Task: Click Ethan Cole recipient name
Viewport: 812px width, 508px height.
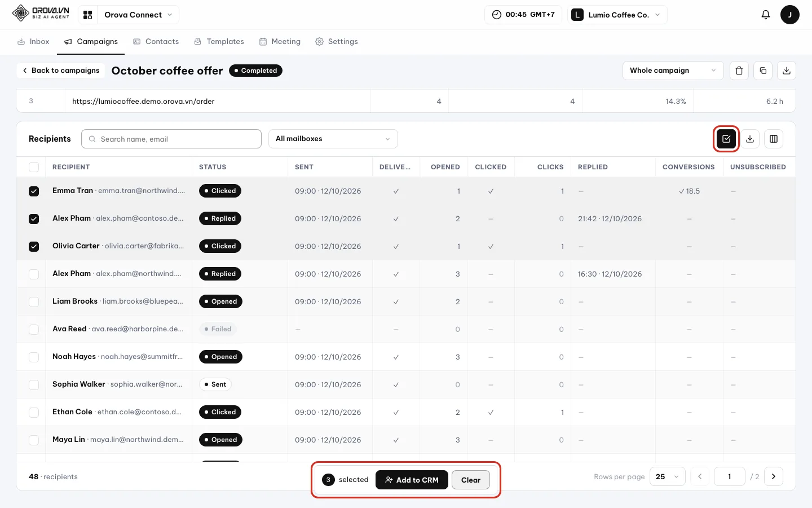Action: click(x=72, y=412)
